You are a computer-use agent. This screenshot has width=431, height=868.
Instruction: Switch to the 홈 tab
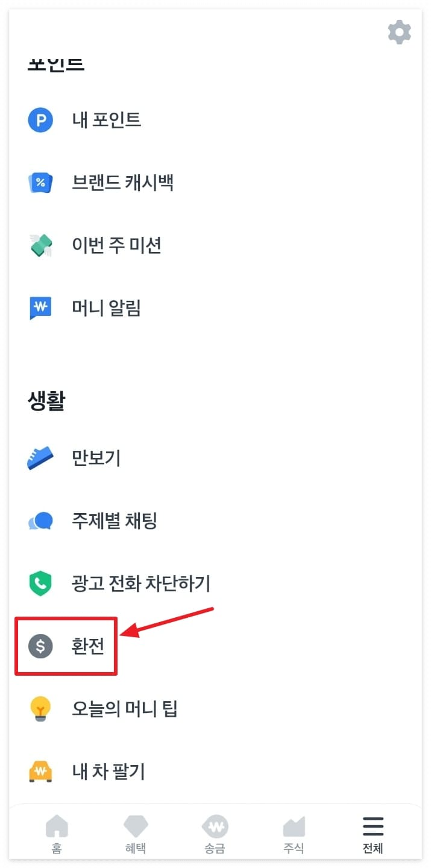[57, 832]
